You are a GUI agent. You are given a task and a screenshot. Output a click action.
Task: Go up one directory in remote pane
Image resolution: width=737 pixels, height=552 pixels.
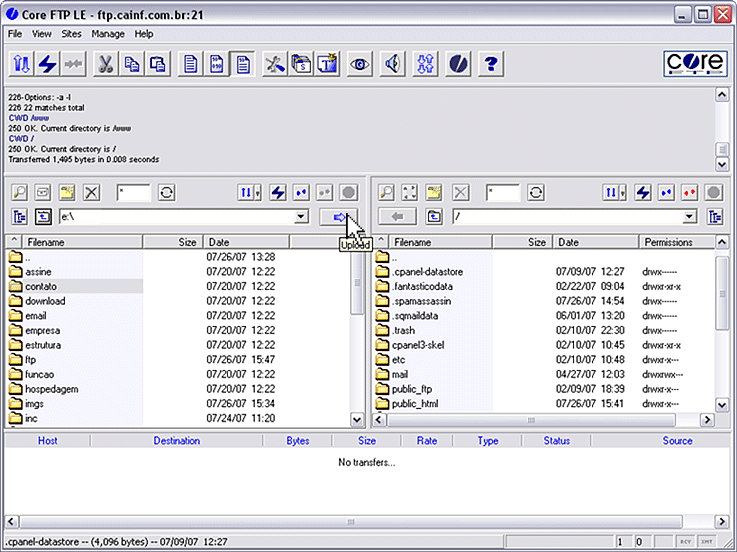click(434, 217)
